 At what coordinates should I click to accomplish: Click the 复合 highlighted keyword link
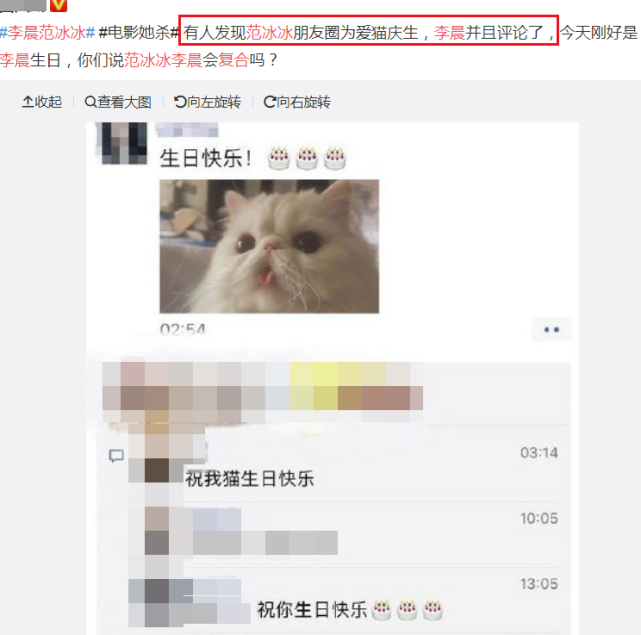point(233,60)
